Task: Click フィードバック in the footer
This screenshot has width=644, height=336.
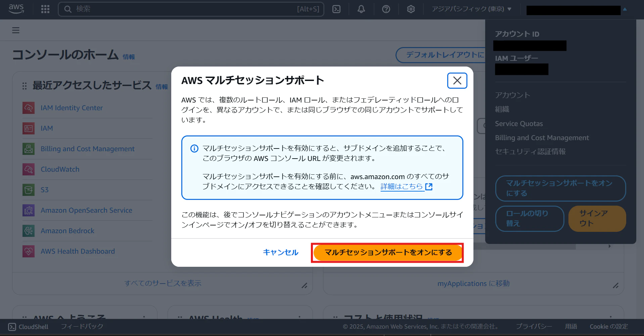Action: point(82,326)
